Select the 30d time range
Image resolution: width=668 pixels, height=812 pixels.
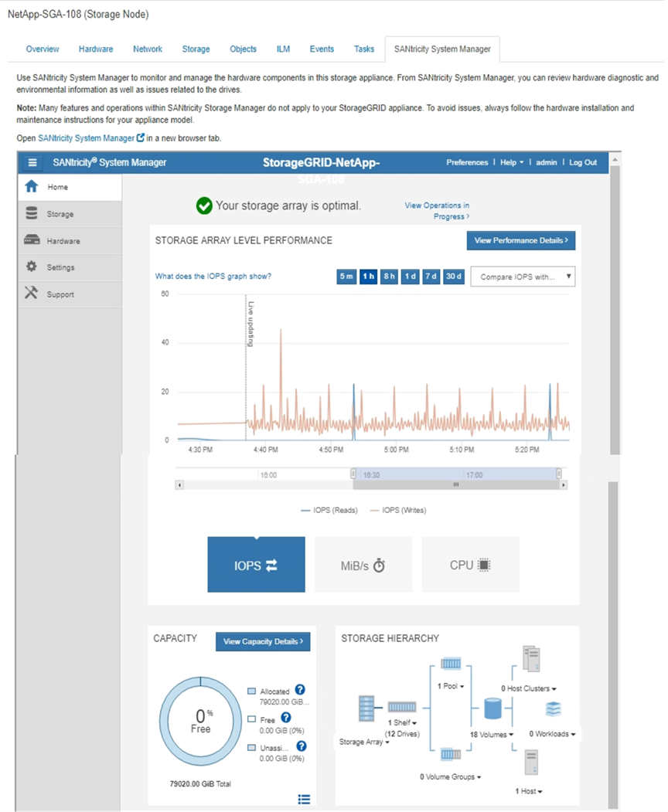(454, 277)
